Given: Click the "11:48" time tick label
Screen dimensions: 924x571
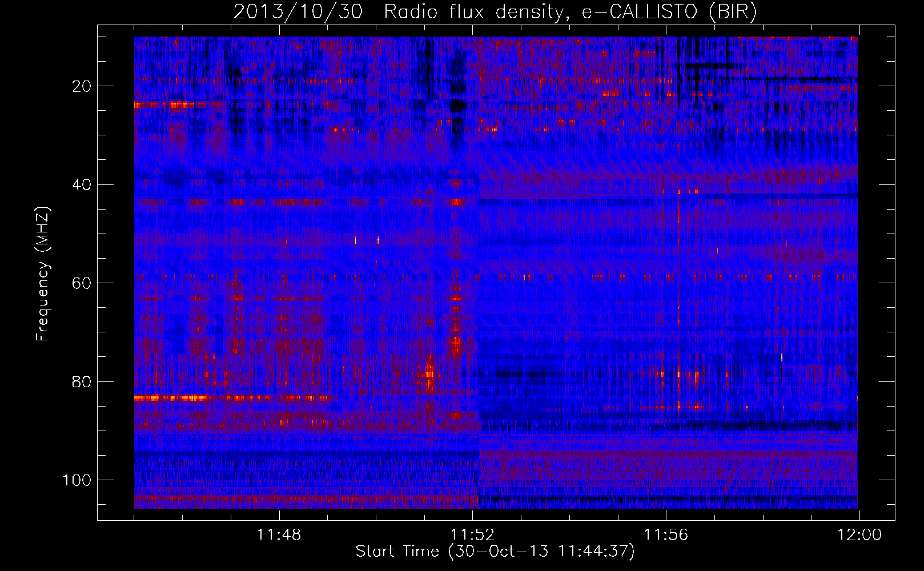Looking at the screenshot, I should pos(279,535).
